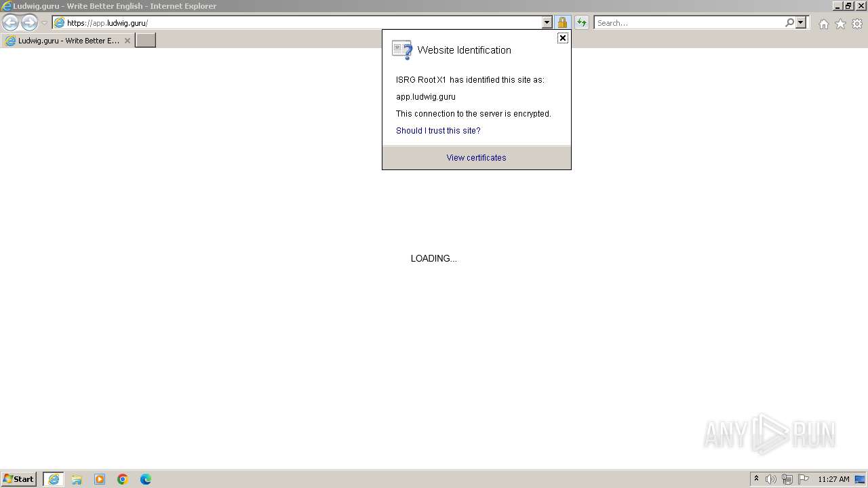The height and width of the screenshot is (488, 868).
Task: Launch Microsoft Edge from taskbar
Action: click(146, 479)
